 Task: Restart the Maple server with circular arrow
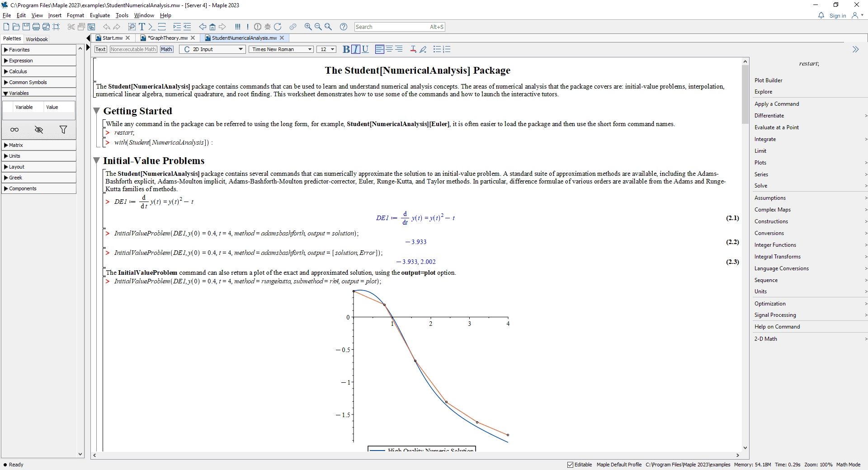click(x=278, y=27)
